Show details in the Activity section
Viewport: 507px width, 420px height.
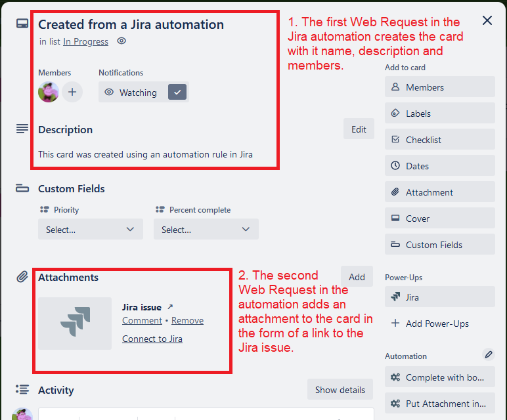(x=340, y=390)
